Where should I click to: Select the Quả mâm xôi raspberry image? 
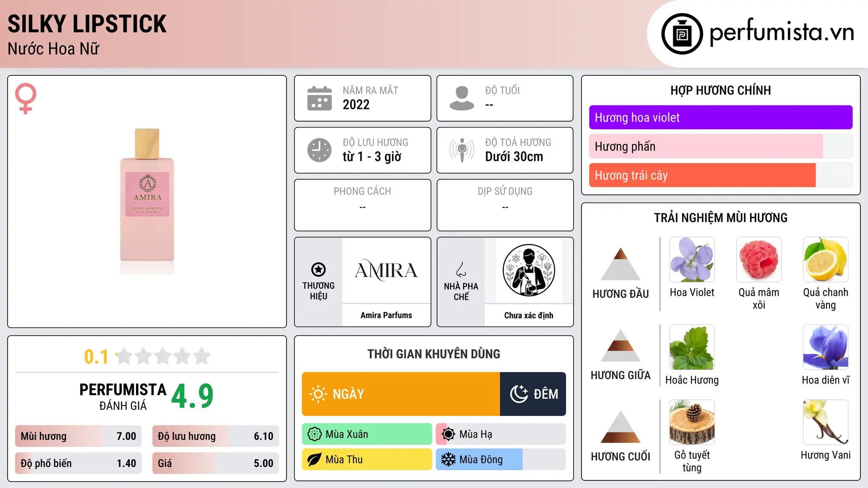[759, 260]
